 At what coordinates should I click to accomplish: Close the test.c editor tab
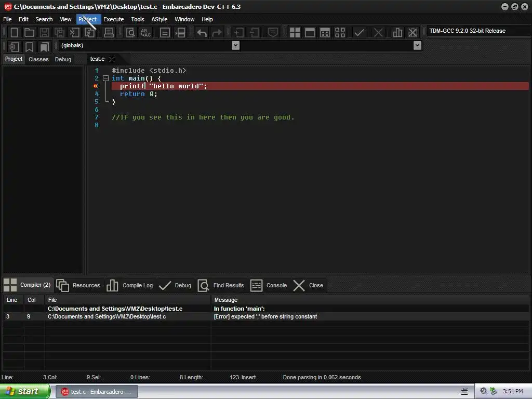click(112, 59)
